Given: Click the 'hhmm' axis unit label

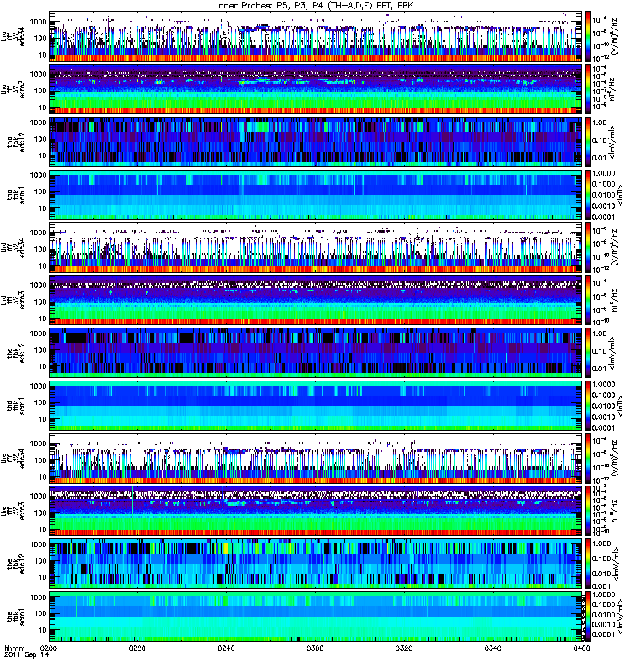Looking at the screenshot, I should click(x=14, y=648).
